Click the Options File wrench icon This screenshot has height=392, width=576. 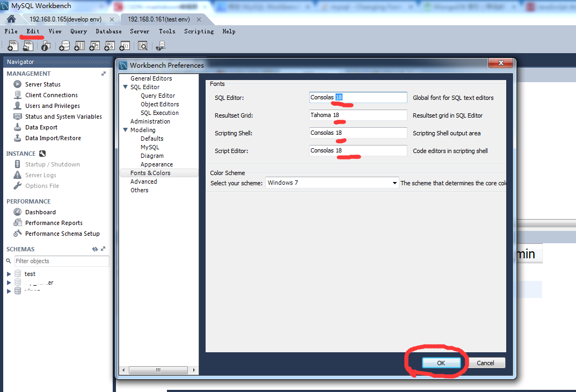(17, 186)
